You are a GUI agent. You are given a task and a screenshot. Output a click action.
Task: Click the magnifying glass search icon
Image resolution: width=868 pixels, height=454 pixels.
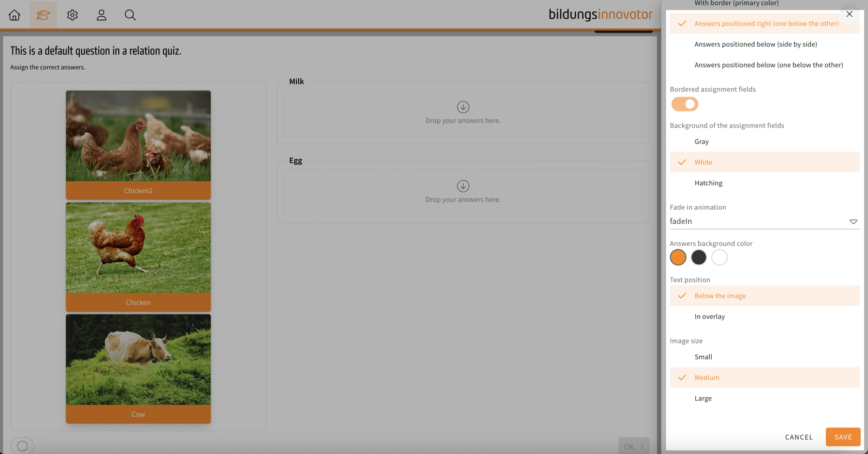(130, 15)
